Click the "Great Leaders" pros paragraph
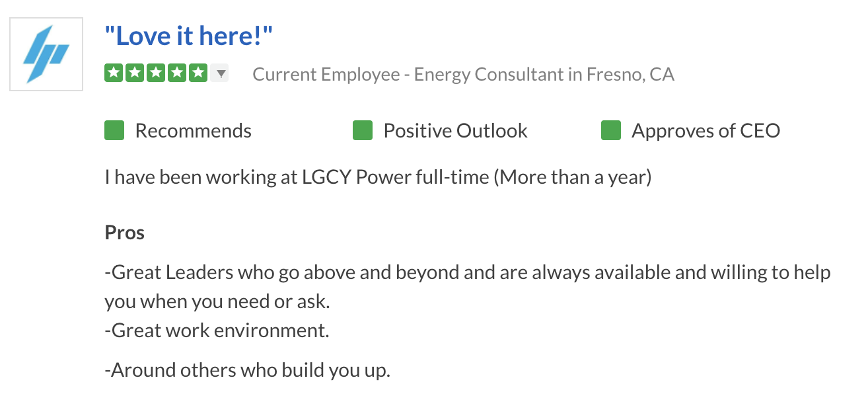The height and width of the screenshot is (394, 868). [467, 286]
